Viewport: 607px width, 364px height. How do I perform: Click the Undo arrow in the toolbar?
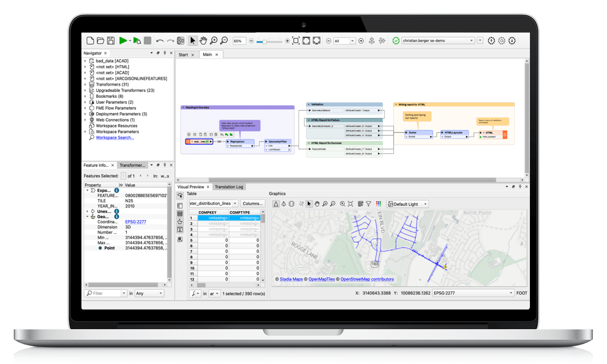[160, 41]
